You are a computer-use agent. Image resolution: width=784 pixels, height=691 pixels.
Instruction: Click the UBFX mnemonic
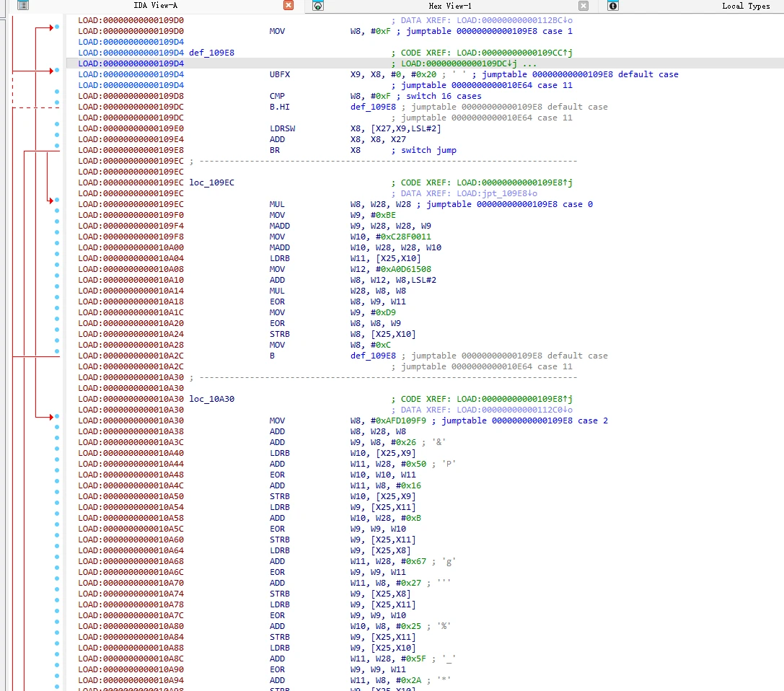click(280, 74)
